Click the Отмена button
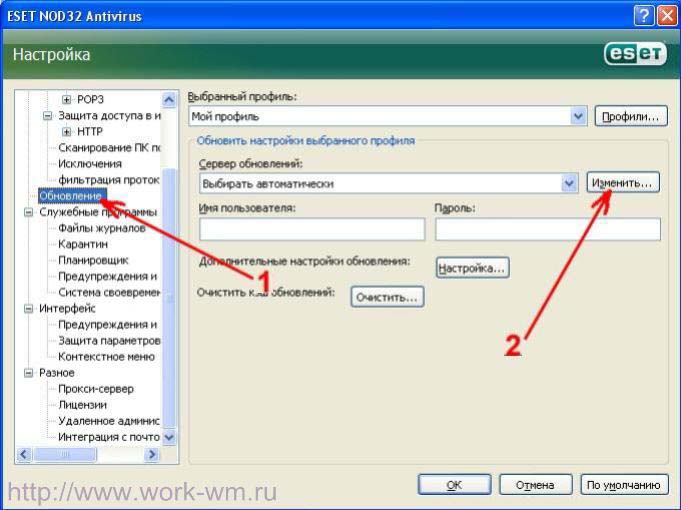The height and width of the screenshot is (510, 681). (535, 484)
